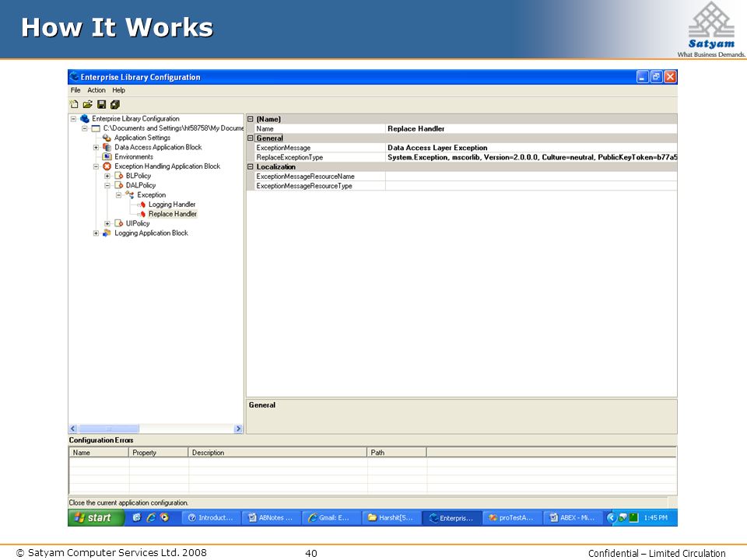Click the Windows Start button
The width and height of the screenshot is (747, 560).
pyautogui.click(x=96, y=518)
